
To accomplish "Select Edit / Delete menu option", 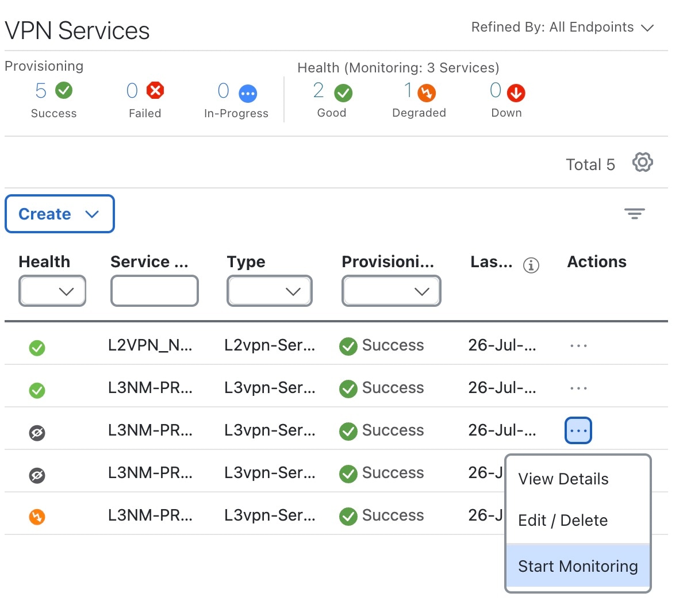I will click(x=563, y=520).
